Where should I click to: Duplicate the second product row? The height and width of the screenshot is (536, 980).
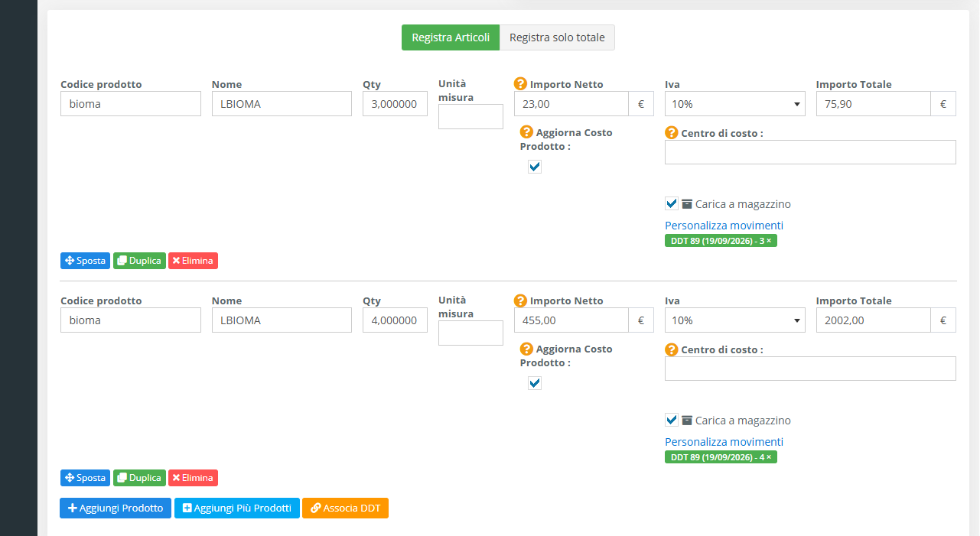139,478
